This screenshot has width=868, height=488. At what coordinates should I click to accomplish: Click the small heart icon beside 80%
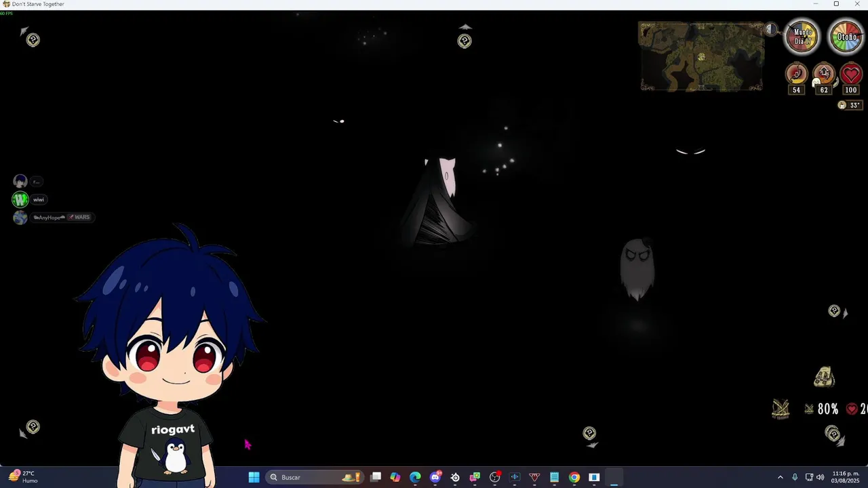coord(852,409)
